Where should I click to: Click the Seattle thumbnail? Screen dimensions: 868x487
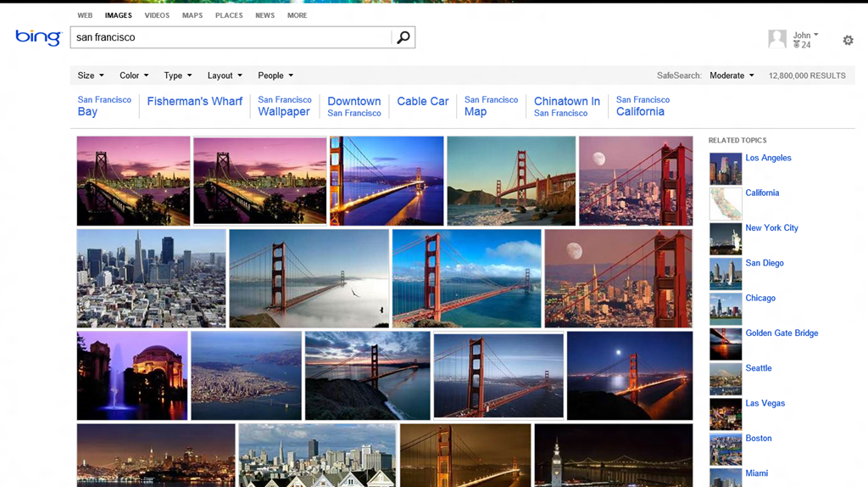[x=726, y=379]
